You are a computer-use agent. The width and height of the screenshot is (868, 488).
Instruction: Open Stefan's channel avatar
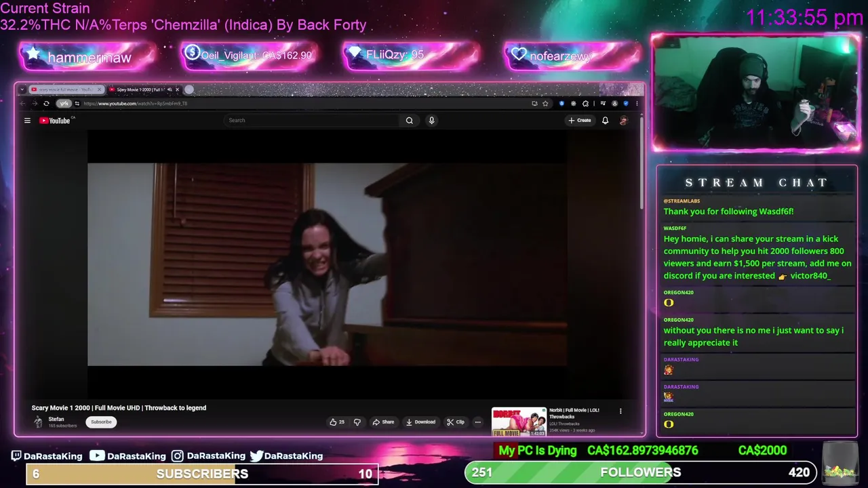point(38,422)
